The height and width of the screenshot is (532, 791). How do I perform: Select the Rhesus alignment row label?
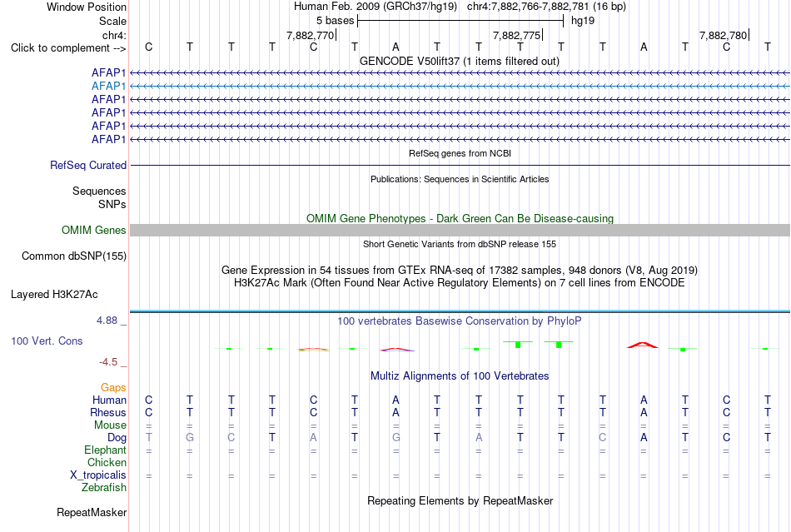108,412
